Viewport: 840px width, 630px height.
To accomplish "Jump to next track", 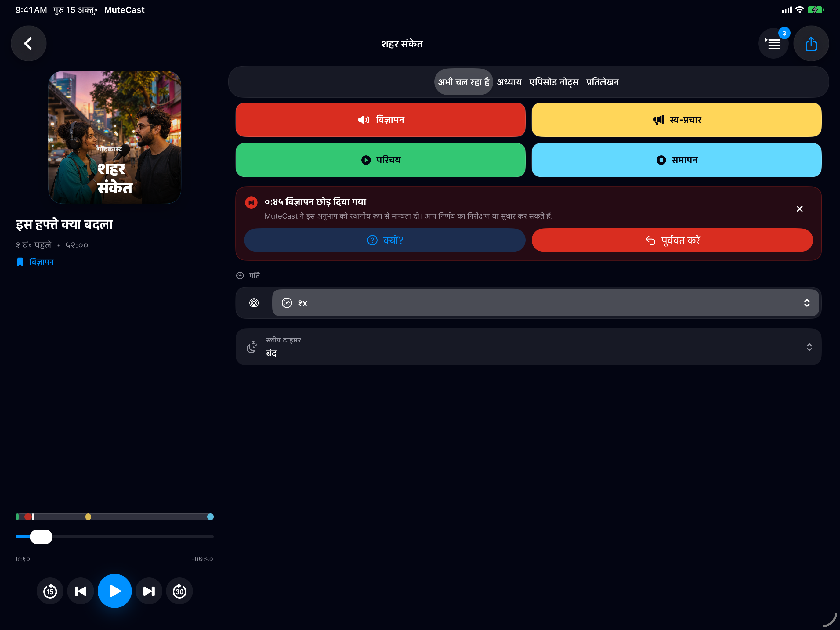I will click(x=149, y=591).
